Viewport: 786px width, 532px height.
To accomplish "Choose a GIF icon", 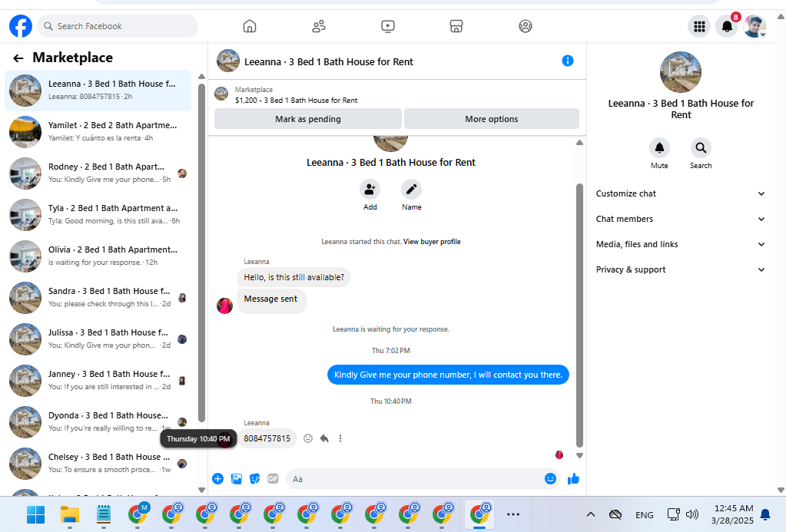I will pyautogui.click(x=273, y=479).
